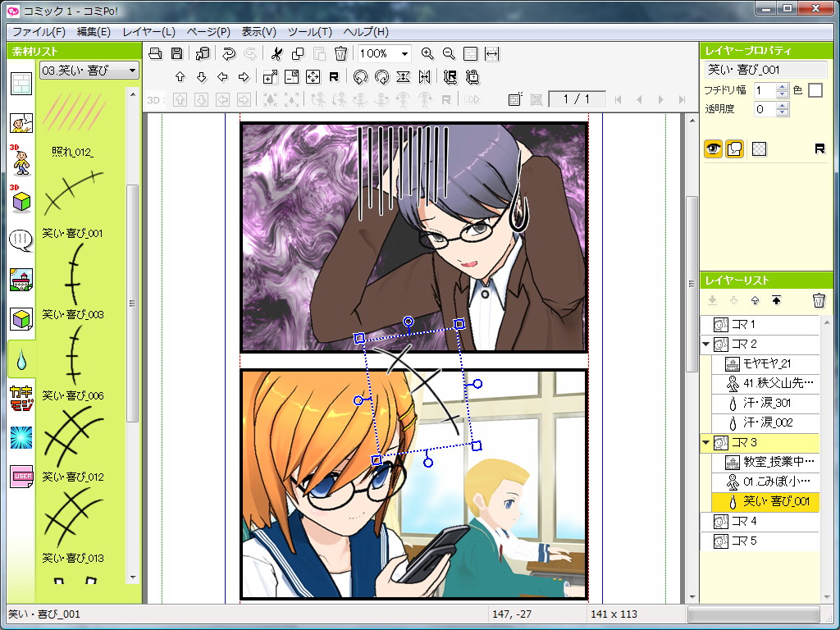
Task: Click the Reset R toolbar icon
Action: (x=334, y=76)
